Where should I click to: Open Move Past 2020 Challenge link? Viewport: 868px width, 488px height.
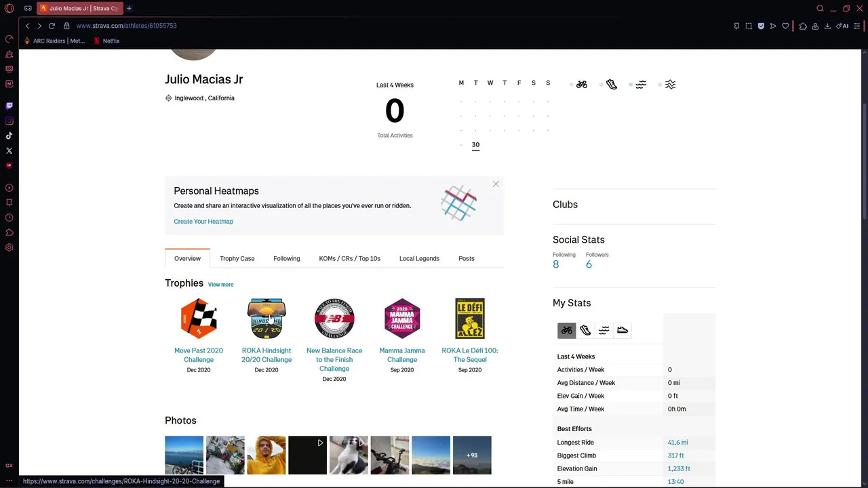[199, 355]
